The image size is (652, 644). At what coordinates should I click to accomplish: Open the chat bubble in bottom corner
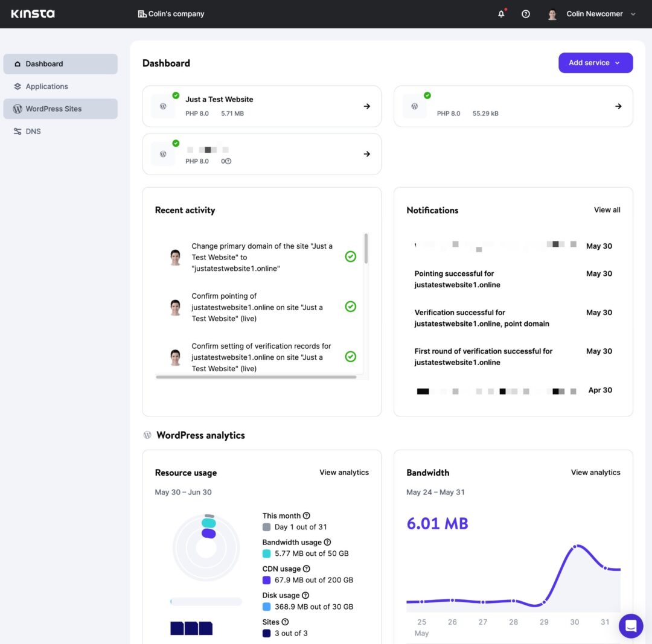tap(631, 626)
